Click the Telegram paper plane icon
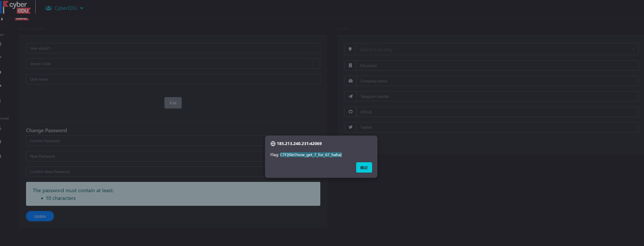Screen dimensions: 644x246 (350, 96)
